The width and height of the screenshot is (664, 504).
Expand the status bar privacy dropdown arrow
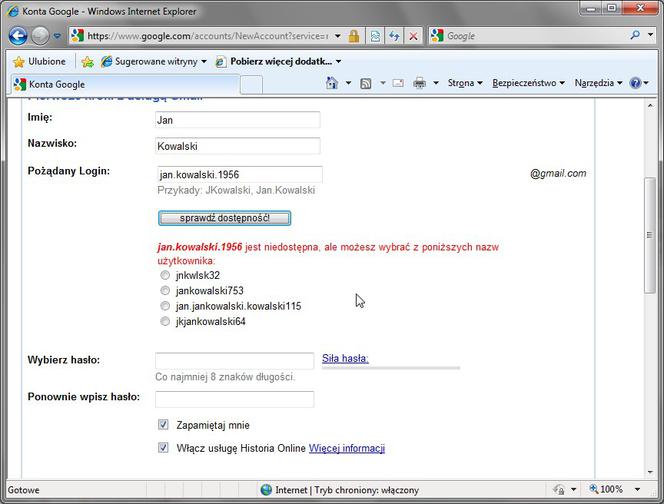click(573, 490)
